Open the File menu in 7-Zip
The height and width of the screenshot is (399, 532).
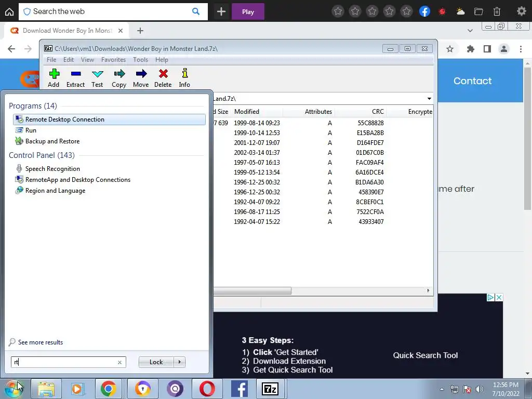[x=51, y=60]
